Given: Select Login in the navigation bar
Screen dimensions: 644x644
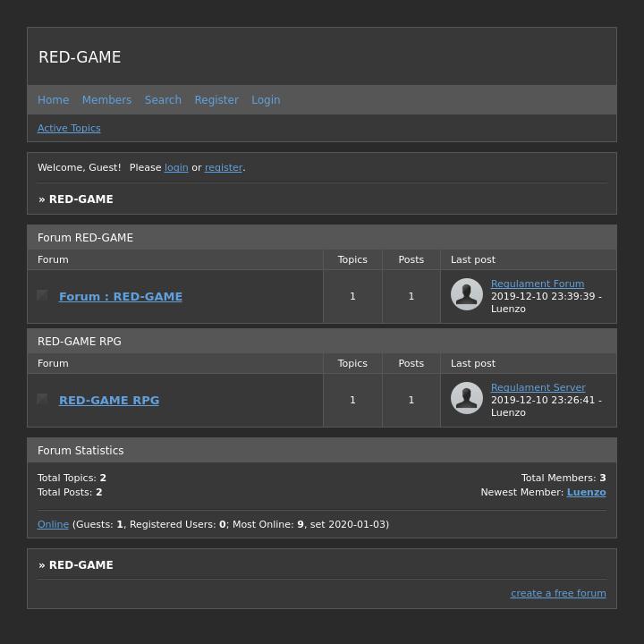Looking at the screenshot, I should 266,100.
